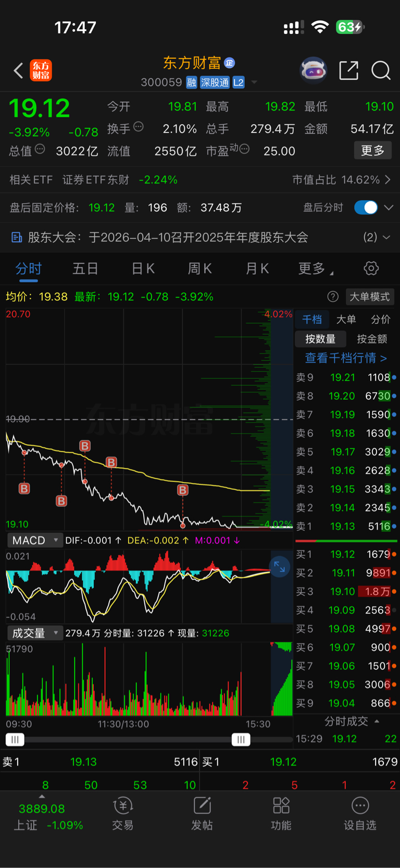
Task: Switch to the 日K tab
Action: pyautogui.click(x=143, y=268)
